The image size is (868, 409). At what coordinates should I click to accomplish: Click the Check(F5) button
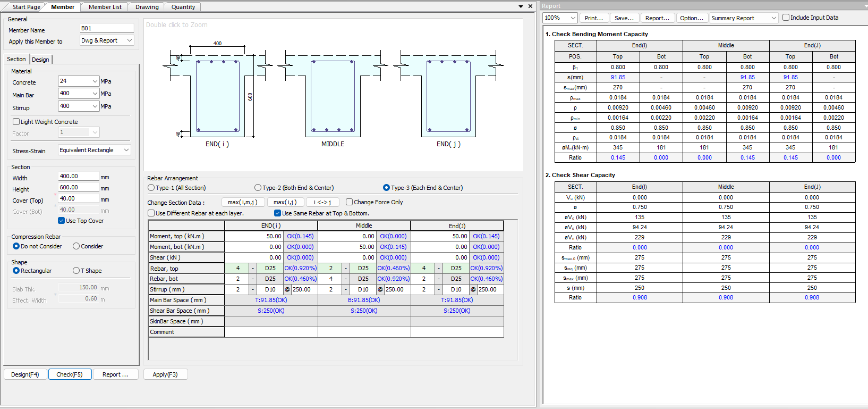[70, 374]
